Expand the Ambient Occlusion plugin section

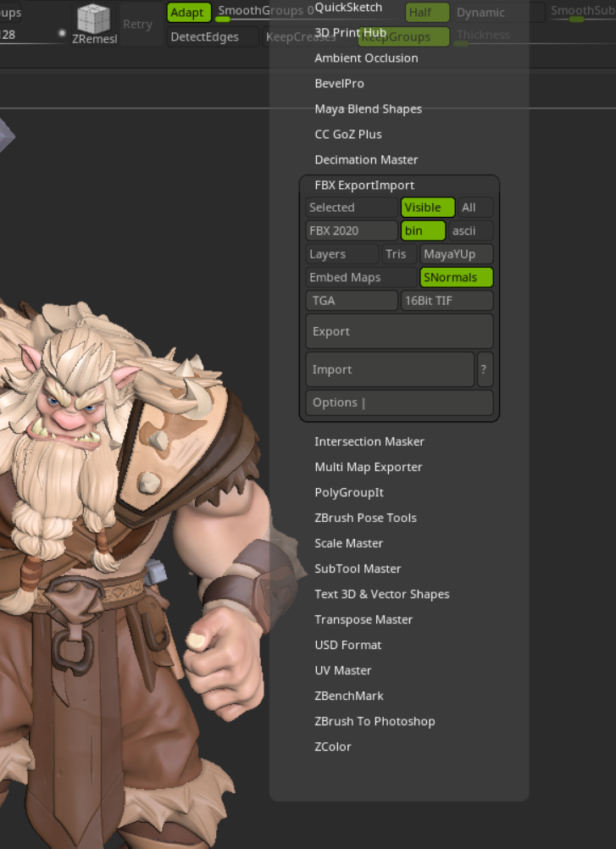pos(366,58)
